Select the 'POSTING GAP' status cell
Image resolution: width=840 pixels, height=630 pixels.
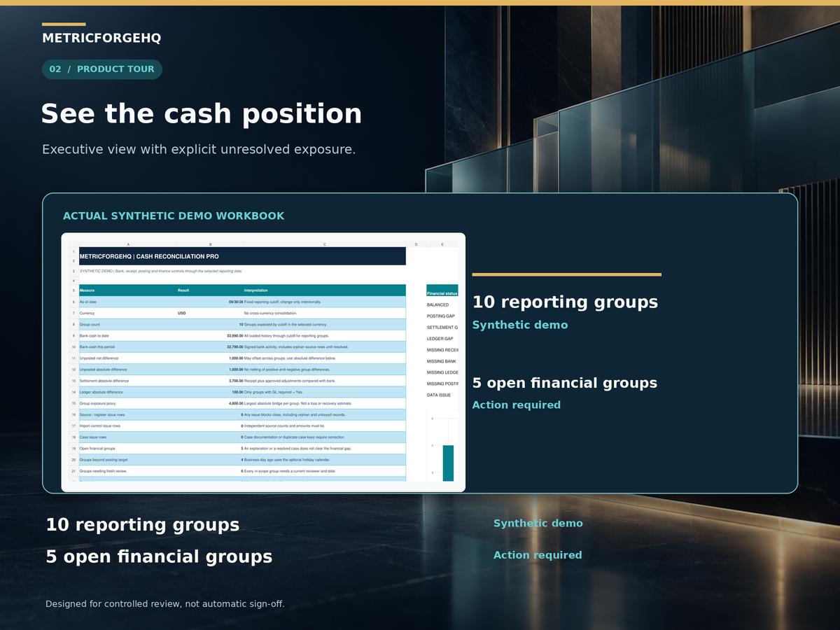pyautogui.click(x=442, y=316)
